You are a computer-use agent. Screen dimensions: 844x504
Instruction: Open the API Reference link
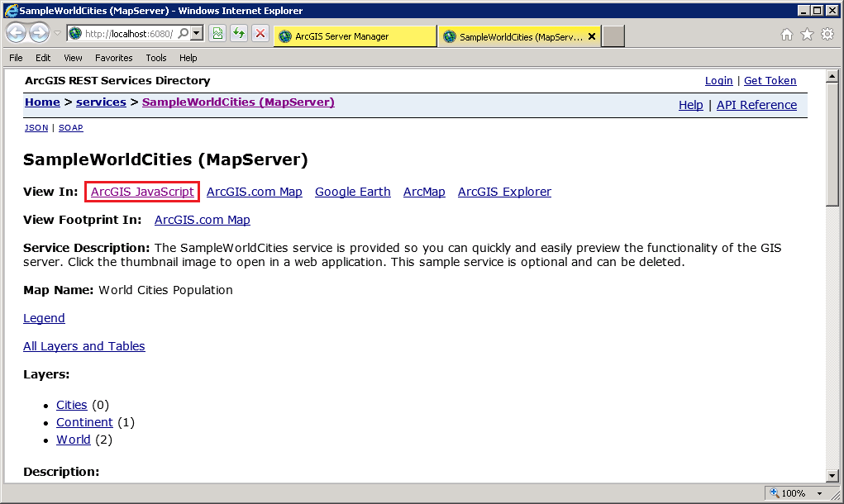click(x=756, y=105)
